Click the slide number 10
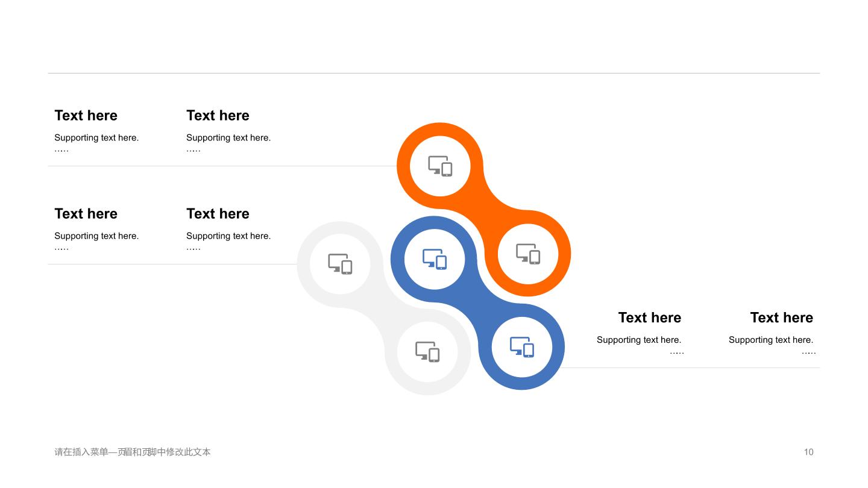 808,452
